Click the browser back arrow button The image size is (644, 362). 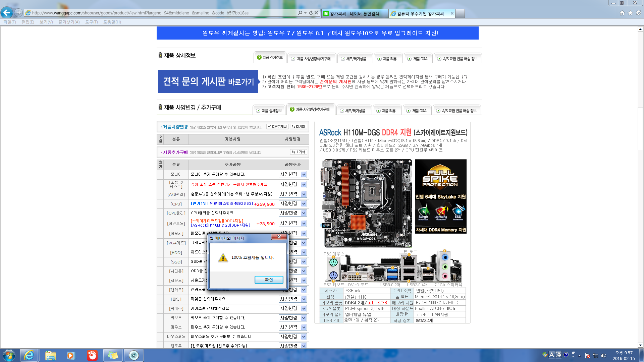(x=7, y=13)
